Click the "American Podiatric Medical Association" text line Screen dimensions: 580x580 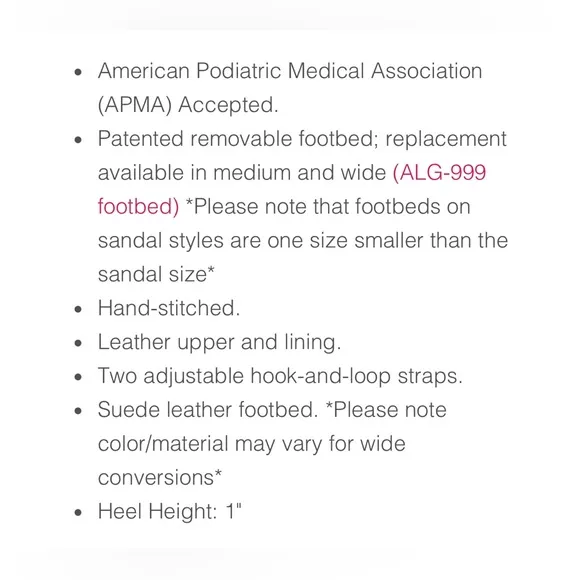pyautogui.click(x=290, y=71)
